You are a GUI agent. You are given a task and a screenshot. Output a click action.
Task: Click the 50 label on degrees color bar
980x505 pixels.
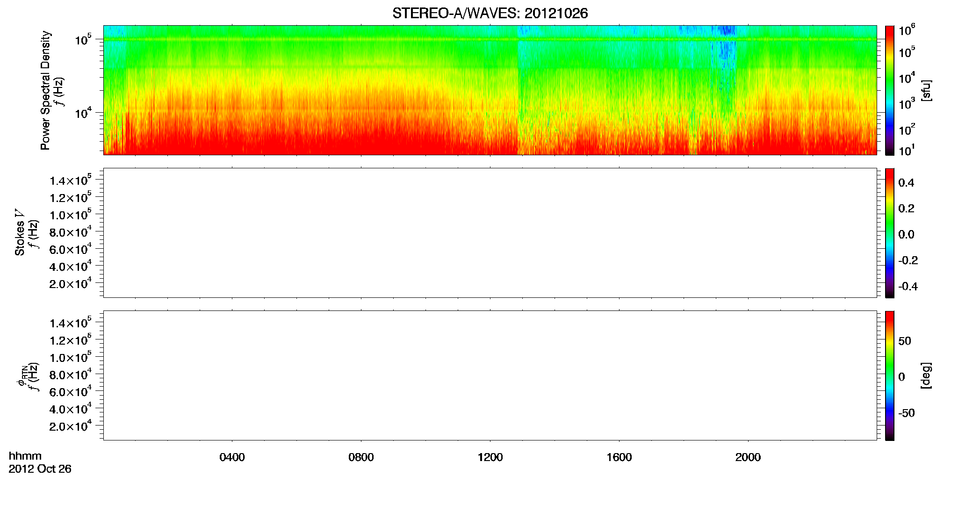point(905,341)
